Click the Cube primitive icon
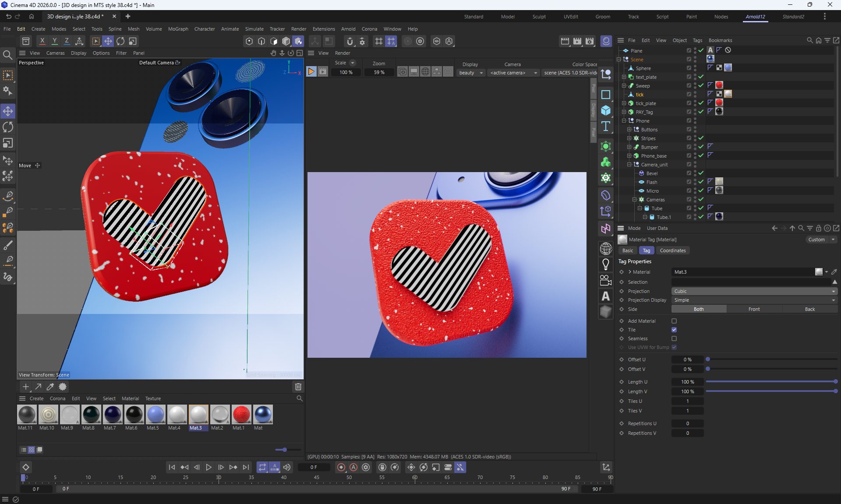Screen dimensions: 841x504 (606, 110)
